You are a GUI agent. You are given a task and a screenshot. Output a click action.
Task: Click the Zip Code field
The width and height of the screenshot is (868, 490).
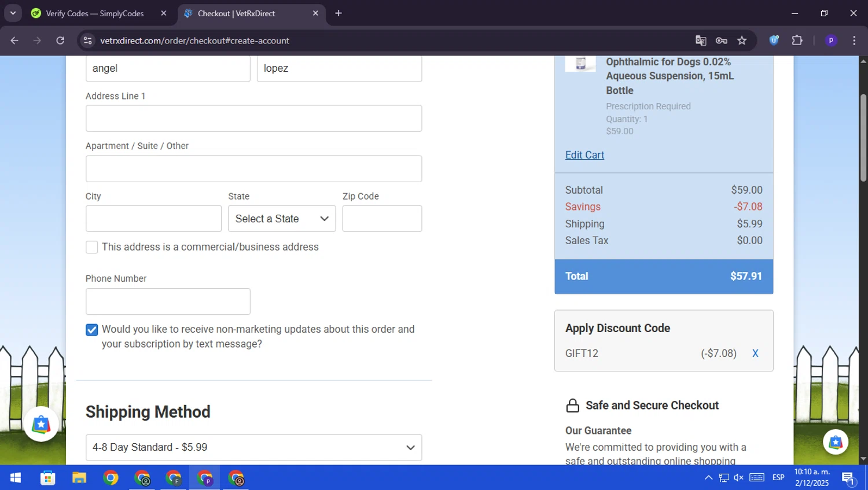[x=382, y=219]
